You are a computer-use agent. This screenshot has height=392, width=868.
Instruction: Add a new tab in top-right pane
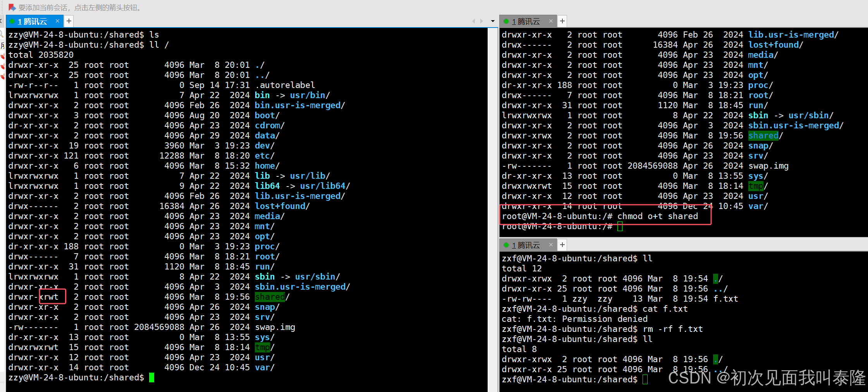pos(562,21)
